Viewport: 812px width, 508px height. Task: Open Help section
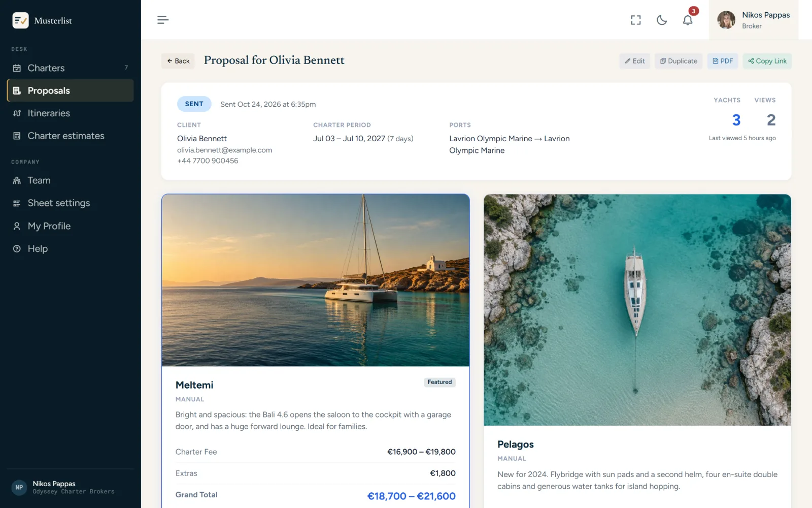71,248
